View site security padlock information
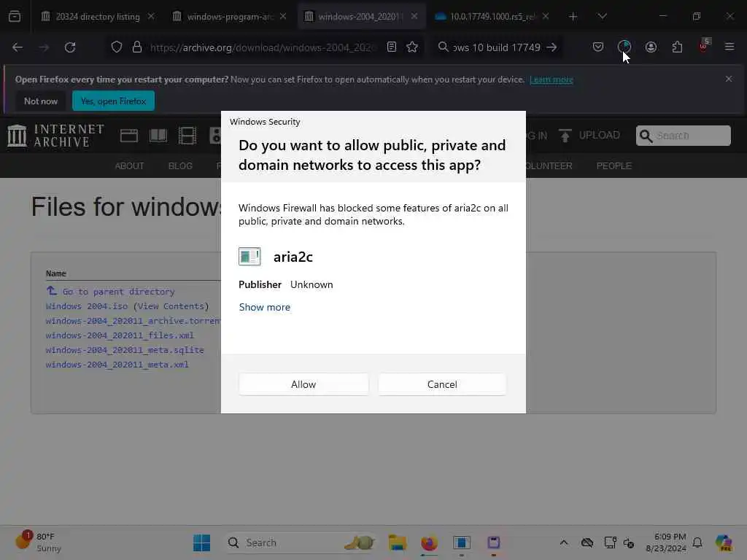 click(x=137, y=47)
